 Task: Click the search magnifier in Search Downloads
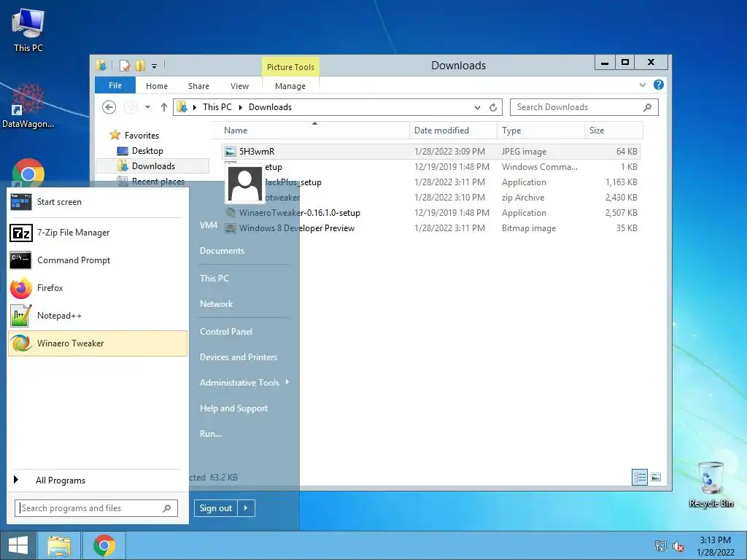647,108
